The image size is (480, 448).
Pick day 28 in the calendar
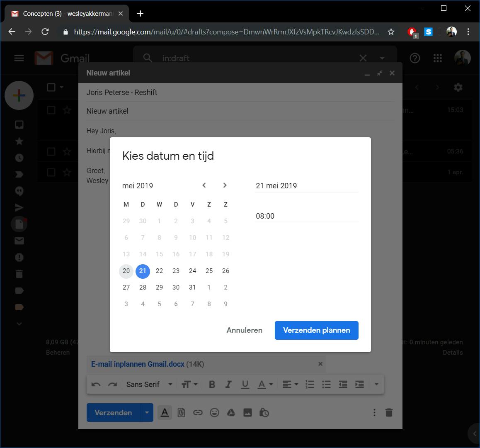click(x=143, y=287)
